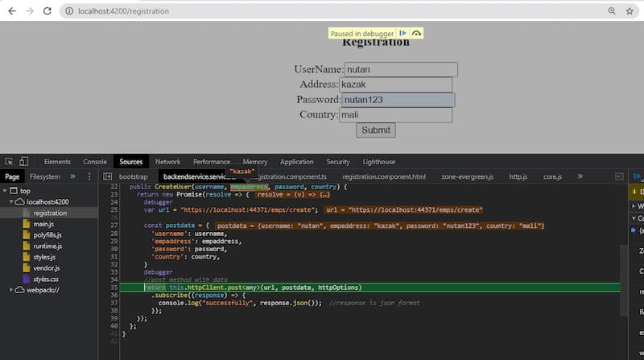This screenshot has height=360, width=644.
Task: Toggle the file navigator sidebar
Action: 108,176
